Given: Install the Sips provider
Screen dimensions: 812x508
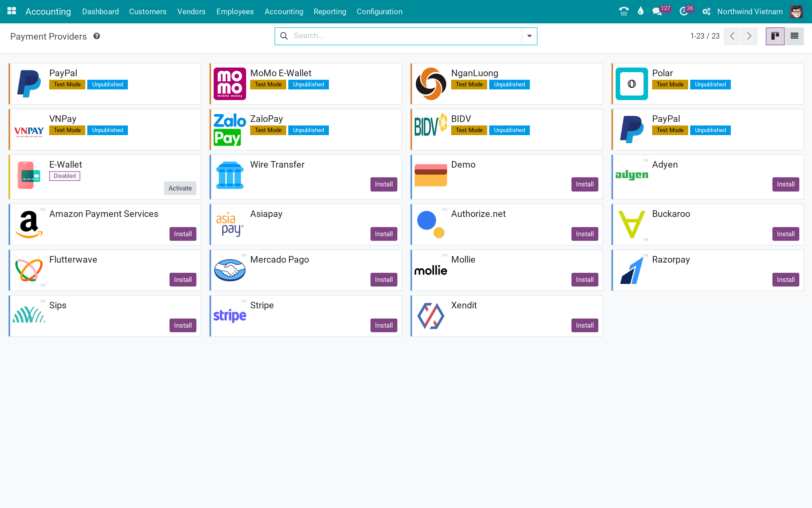Looking at the screenshot, I should 183,325.
